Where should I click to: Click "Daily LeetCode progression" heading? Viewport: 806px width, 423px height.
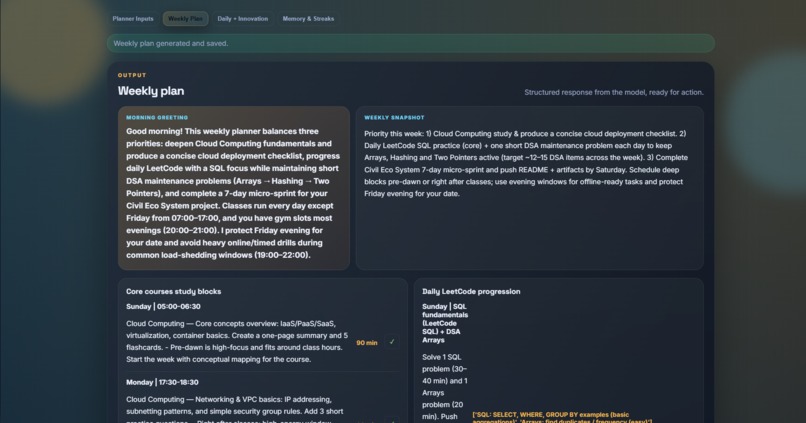click(x=471, y=291)
